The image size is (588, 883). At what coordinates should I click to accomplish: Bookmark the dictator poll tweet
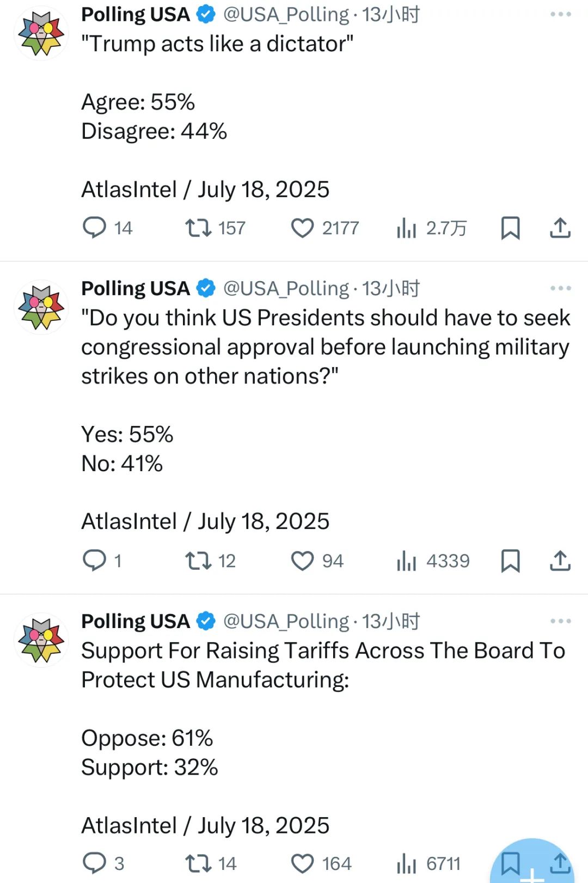click(x=510, y=228)
